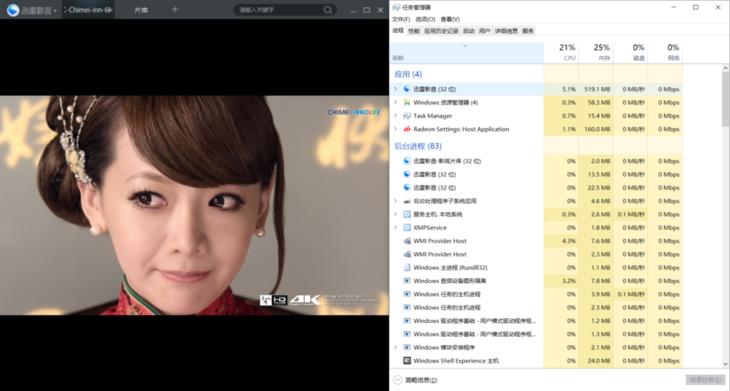
Task: Click the Windows 资源管理器 process icon
Action: [x=407, y=102]
